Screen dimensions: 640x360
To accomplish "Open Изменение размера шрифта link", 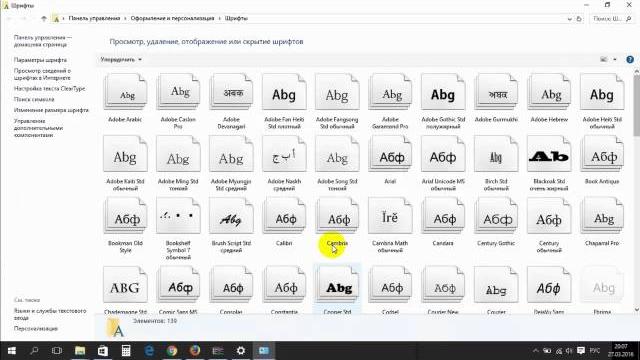I will point(51,110).
